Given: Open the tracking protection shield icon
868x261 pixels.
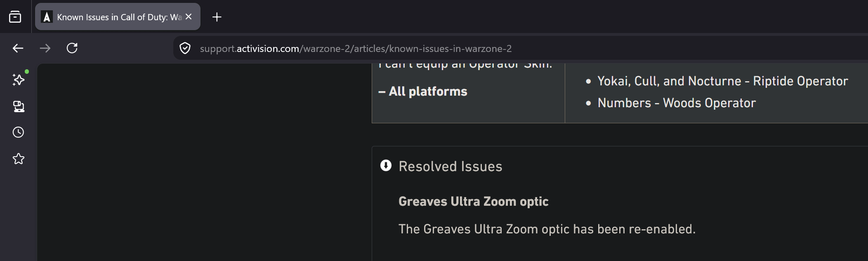Looking at the screenshot, I should (x=185, y=48).
